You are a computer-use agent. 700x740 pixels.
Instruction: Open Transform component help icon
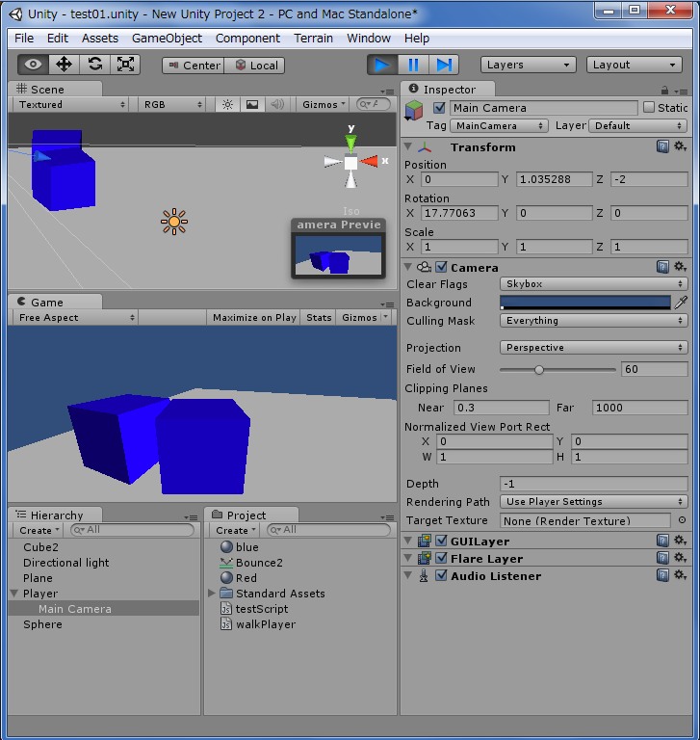point(662,146)
